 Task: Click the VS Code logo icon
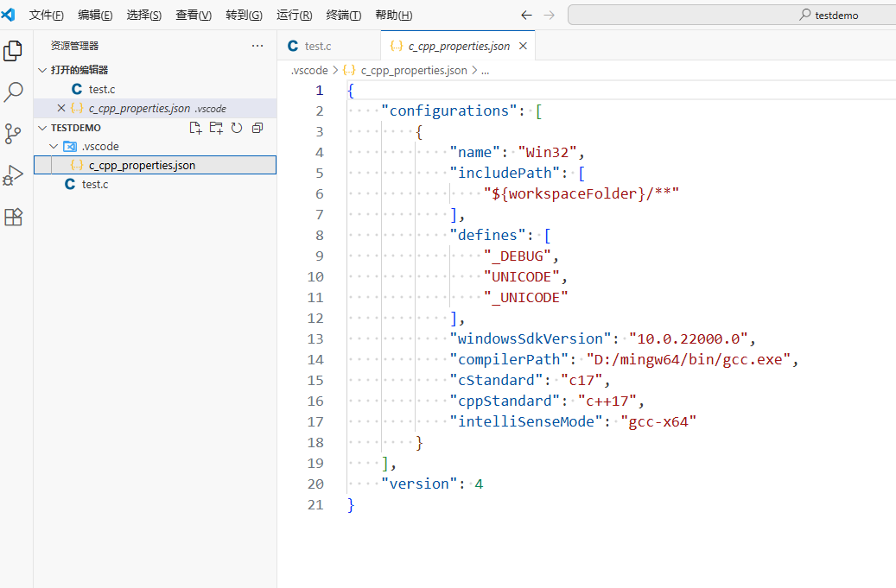(x=8, y=15)
